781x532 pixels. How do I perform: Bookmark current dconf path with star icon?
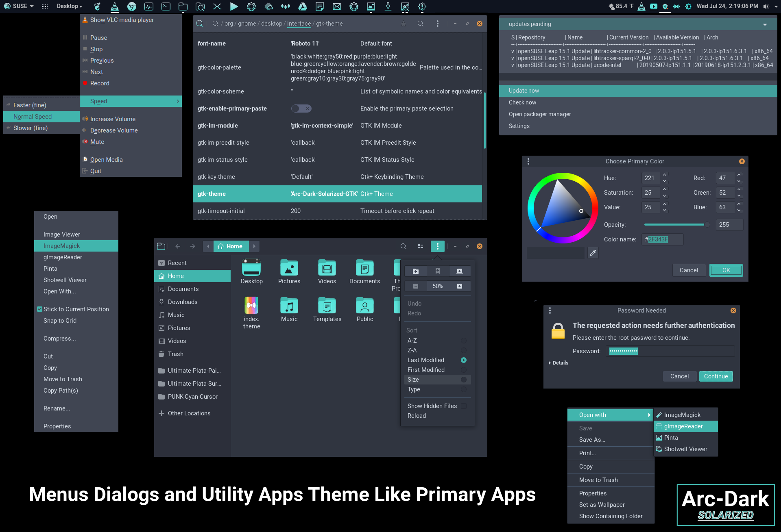(x=404, y=24)
